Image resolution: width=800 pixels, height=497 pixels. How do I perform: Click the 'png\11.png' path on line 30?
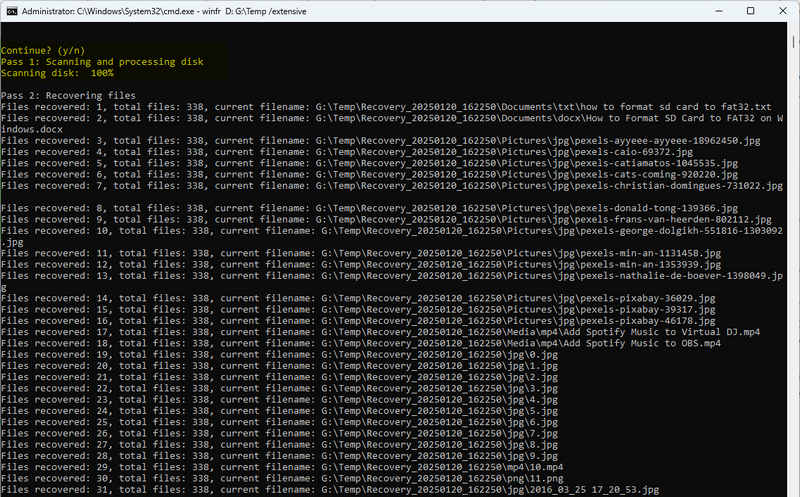(535, 477)
